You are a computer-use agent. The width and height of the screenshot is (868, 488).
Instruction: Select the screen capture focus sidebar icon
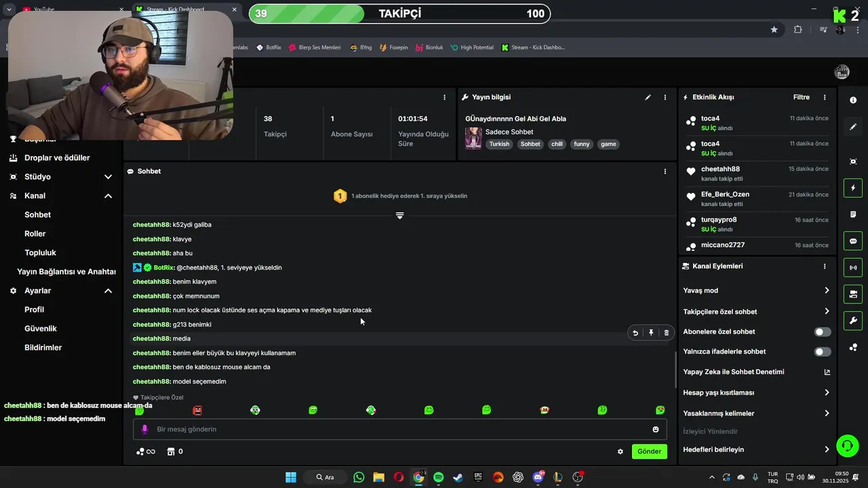tap(853, 161)
